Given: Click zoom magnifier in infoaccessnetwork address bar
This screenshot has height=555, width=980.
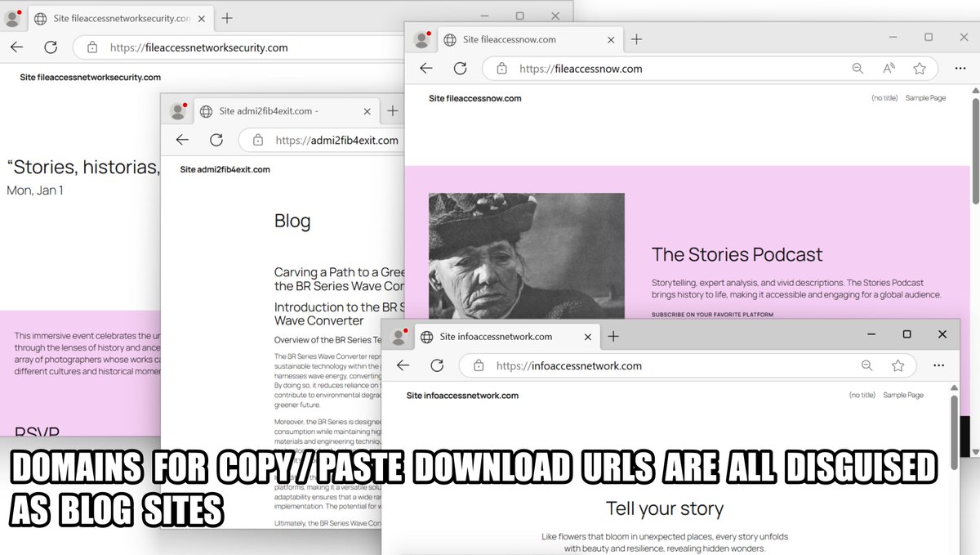Looking at the screenshot, I should coord(867,365).
